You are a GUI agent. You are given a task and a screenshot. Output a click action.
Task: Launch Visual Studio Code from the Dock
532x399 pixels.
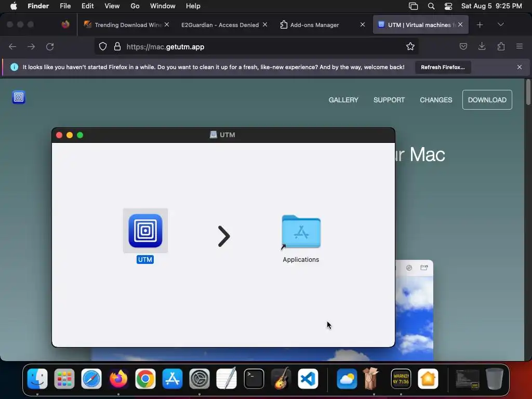tap(308, 379)
